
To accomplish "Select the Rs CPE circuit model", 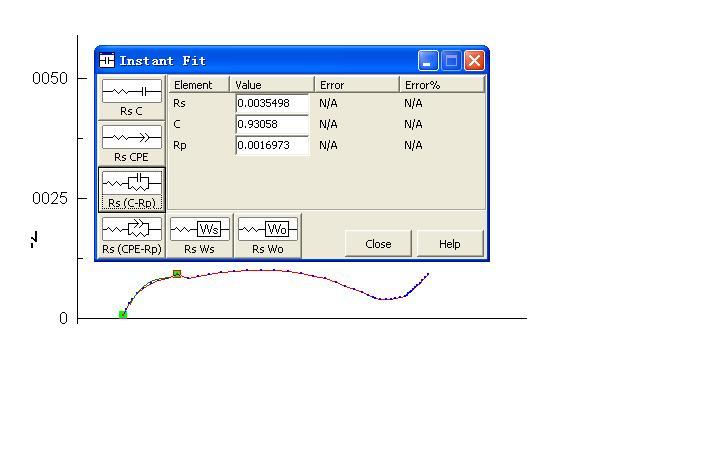I will point(132,144).
